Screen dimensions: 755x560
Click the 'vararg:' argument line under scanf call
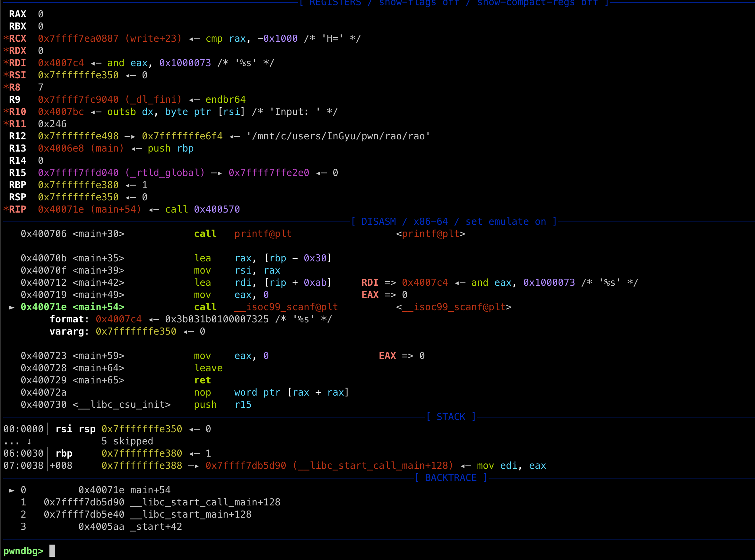[x=69, y=331]
